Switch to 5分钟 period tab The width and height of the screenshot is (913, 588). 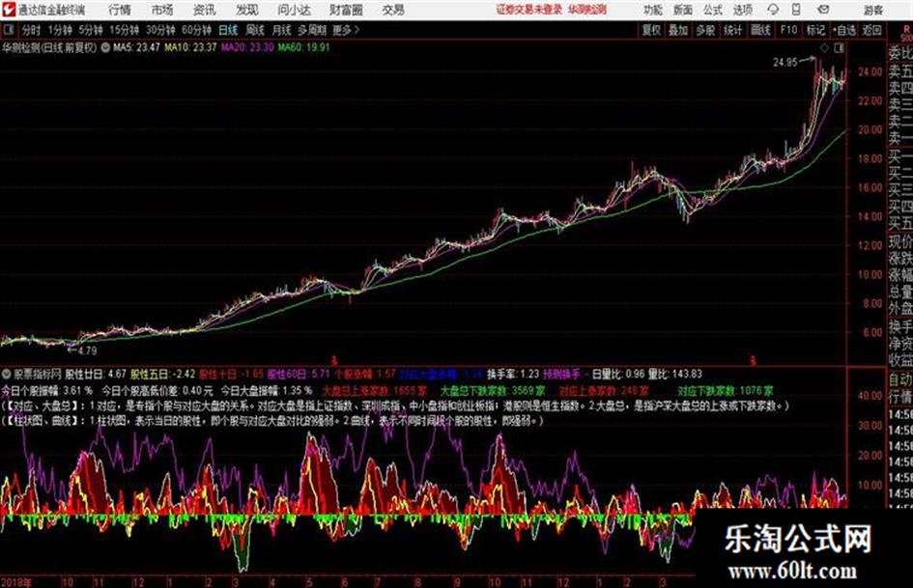[91, 30]
